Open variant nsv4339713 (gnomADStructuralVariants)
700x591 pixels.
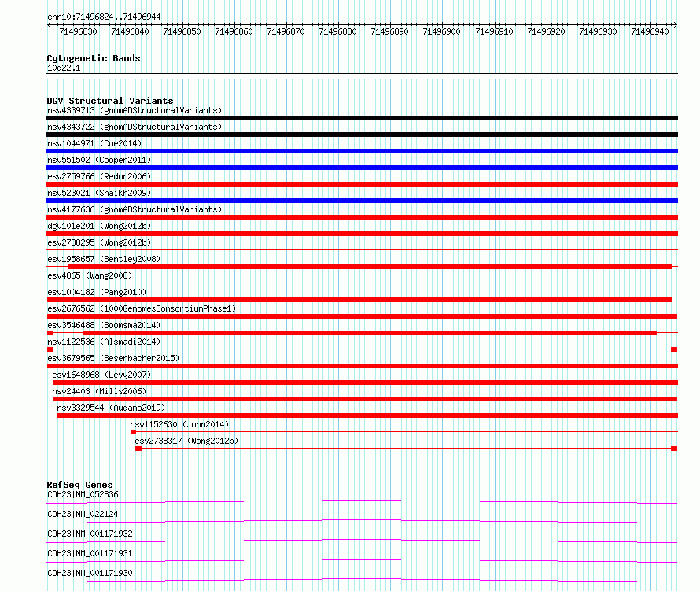point(134,110)
